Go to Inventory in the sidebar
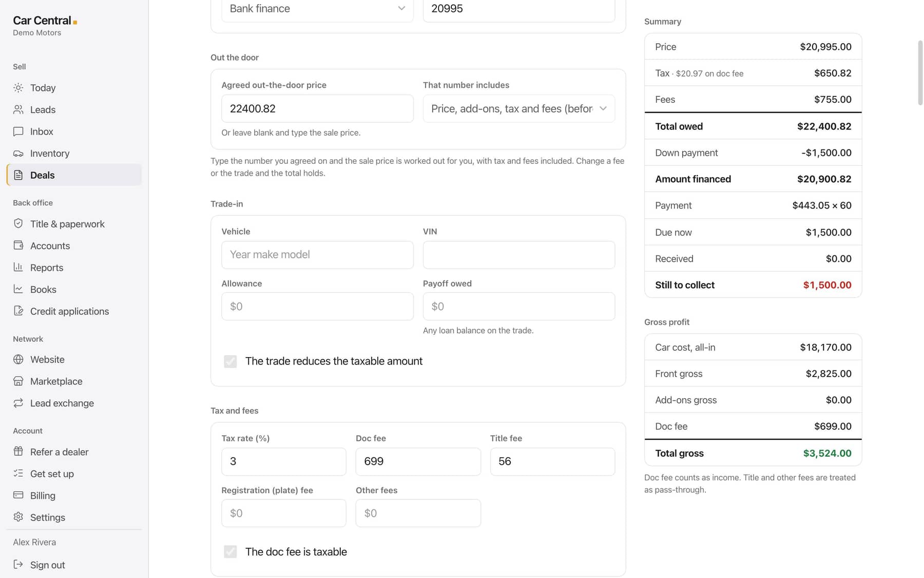924x578 pixels. 74,153
